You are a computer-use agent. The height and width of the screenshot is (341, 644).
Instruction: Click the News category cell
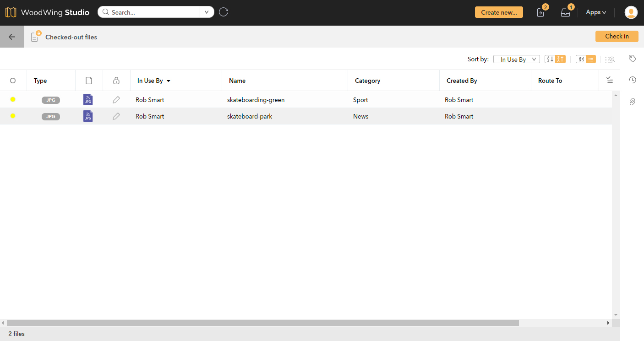(x=361, y=116)
